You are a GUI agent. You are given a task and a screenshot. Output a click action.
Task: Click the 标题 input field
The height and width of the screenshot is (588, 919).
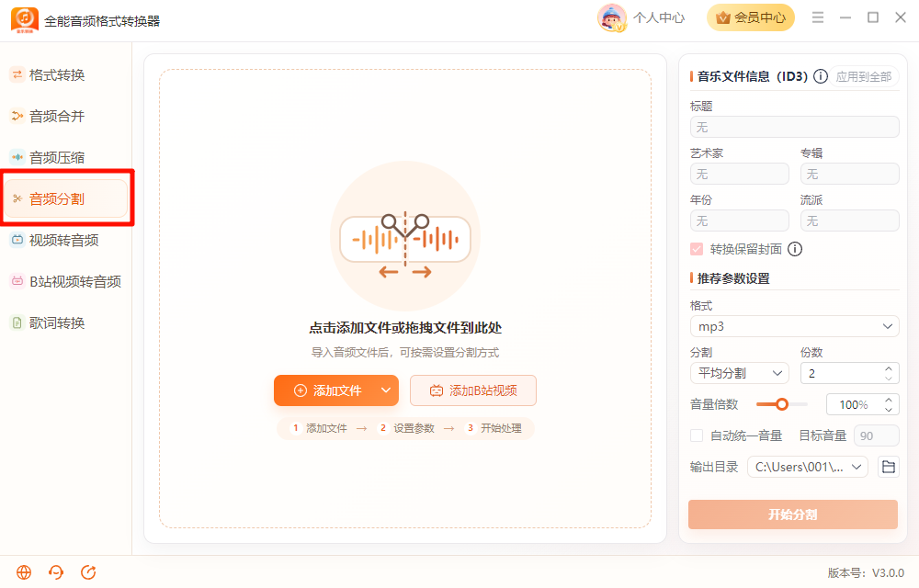tap(794, 127)
